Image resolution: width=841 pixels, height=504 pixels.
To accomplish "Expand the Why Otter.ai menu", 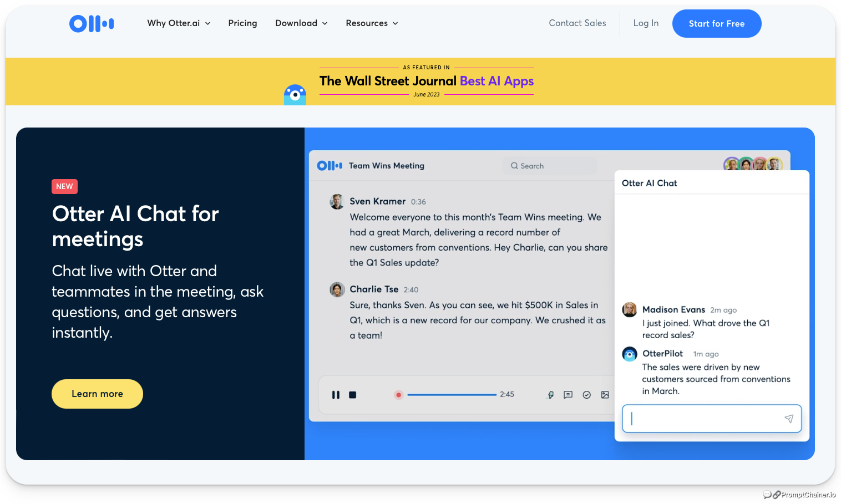I will coord(179,23).
